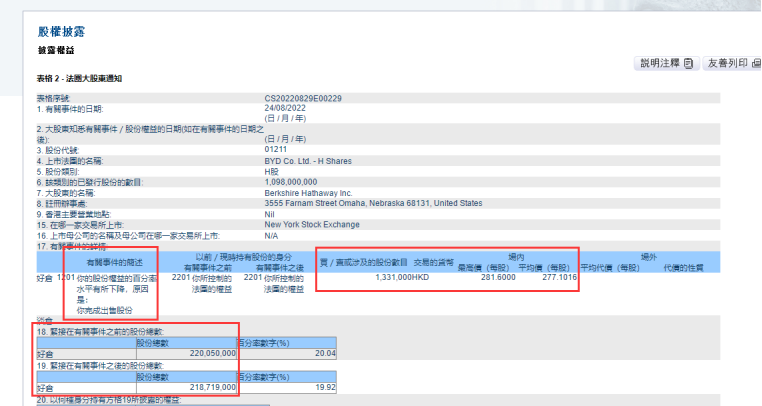Click average price value 277.1016
Viewport: 762px width, 406px height.
tap(559, 277)
